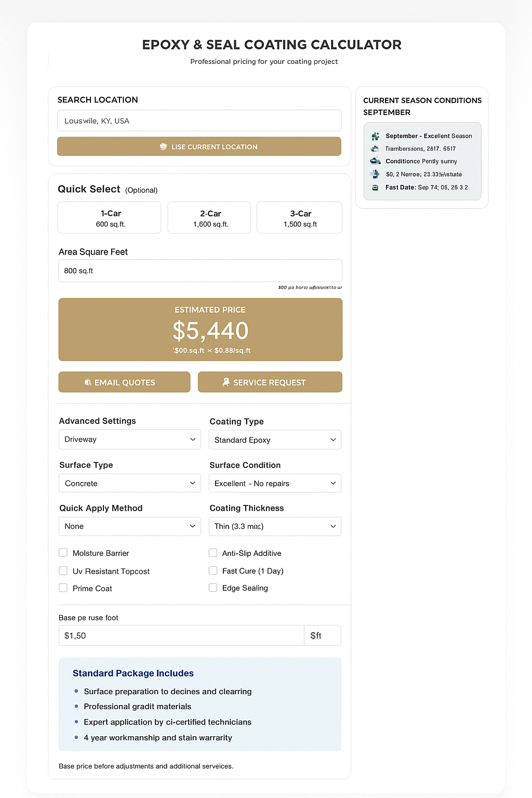
Task: Open the Coating Type dropdown
Action: (x=275, y=440)
